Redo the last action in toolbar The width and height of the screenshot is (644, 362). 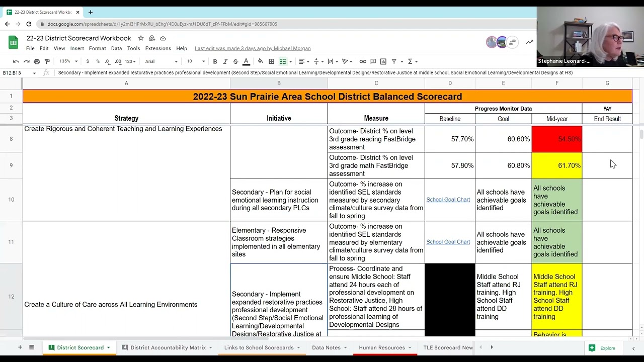(x=26, y=61)
